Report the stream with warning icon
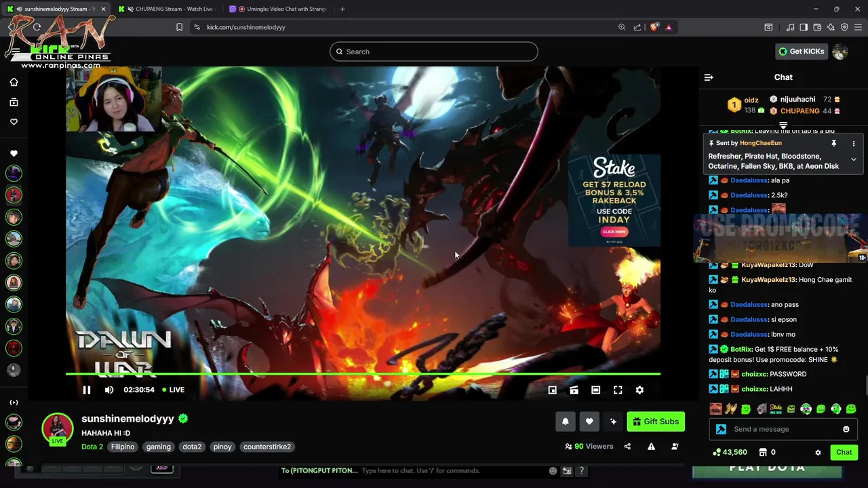868x488 pixels. pos(651,447)
